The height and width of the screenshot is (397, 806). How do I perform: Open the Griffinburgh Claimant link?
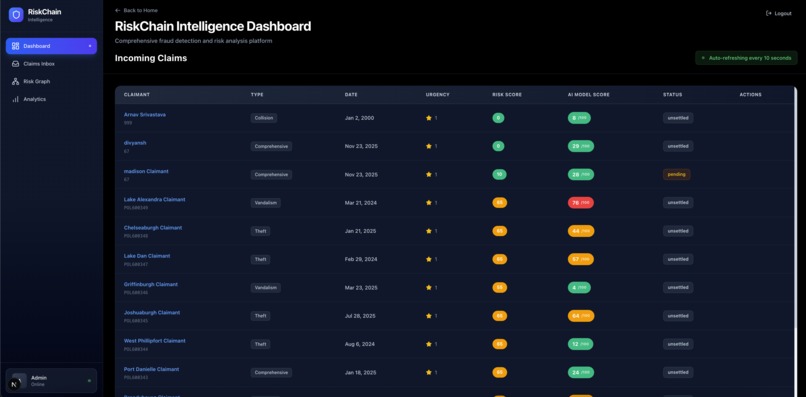pyautogui.click(x=151, y=284)
